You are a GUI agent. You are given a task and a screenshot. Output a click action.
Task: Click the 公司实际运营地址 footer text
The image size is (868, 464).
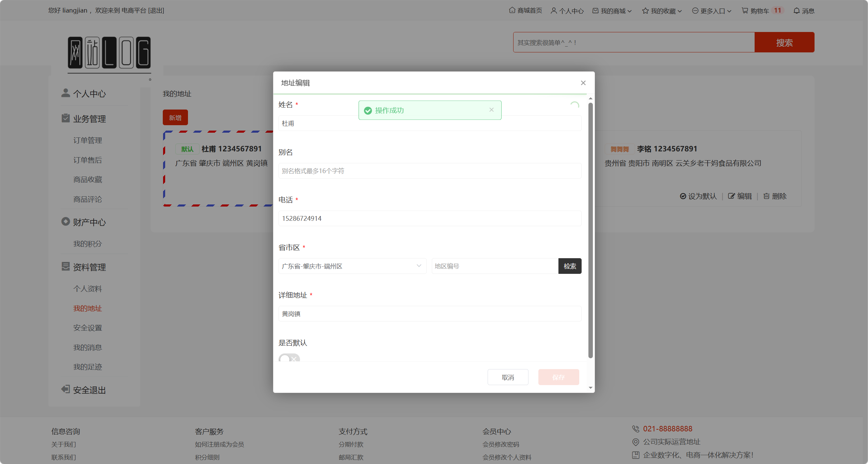pos(672,442)
